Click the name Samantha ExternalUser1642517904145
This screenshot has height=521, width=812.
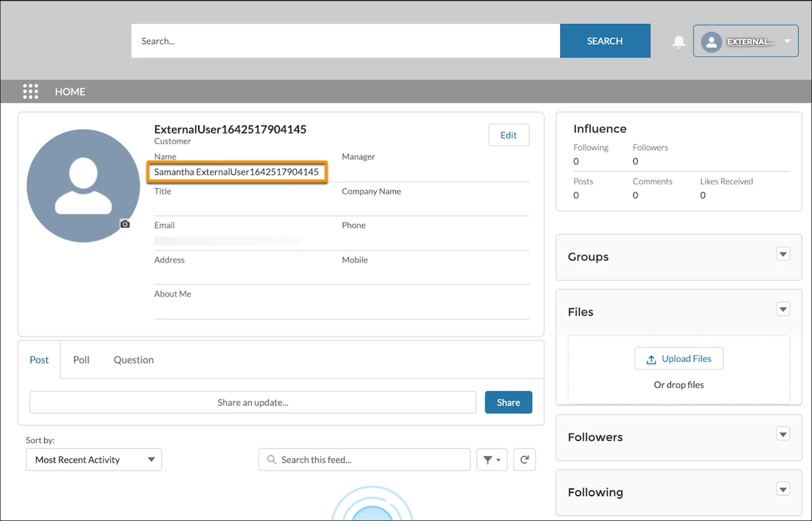pyautogui.click(x=237, y=172)
